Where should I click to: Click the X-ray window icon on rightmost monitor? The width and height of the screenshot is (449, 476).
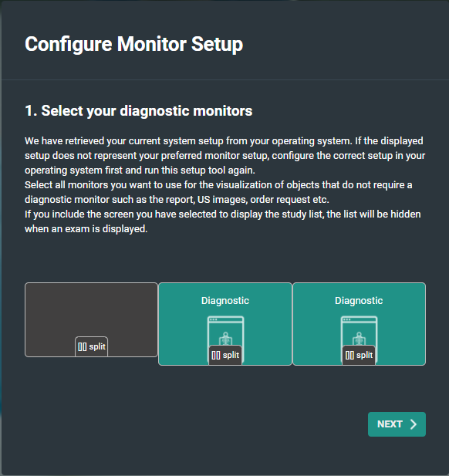click(x=360, y=330)
